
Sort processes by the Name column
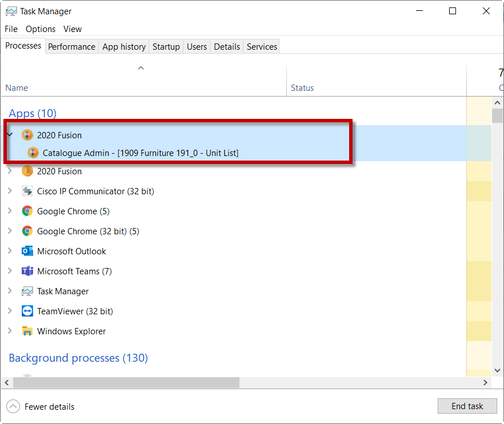click(143, 81)
